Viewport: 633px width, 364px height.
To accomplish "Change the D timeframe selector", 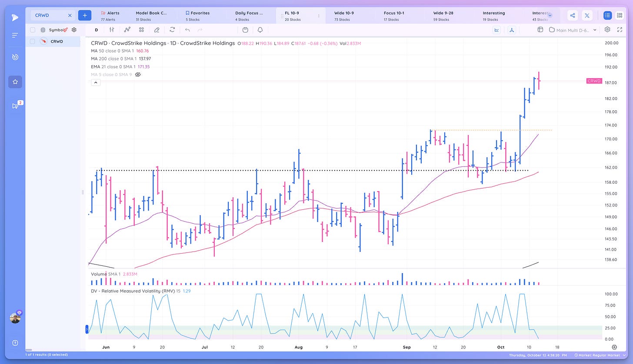I will coord(97,30).
